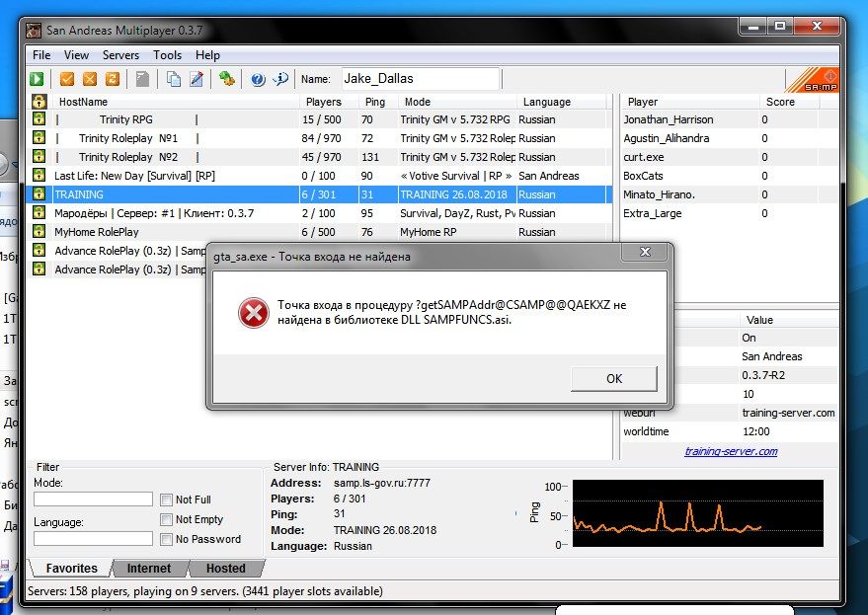This screenshot has height=615, width=868.
Task: Select player Minato_Hirano. in player list
Action: click(730, 194)
